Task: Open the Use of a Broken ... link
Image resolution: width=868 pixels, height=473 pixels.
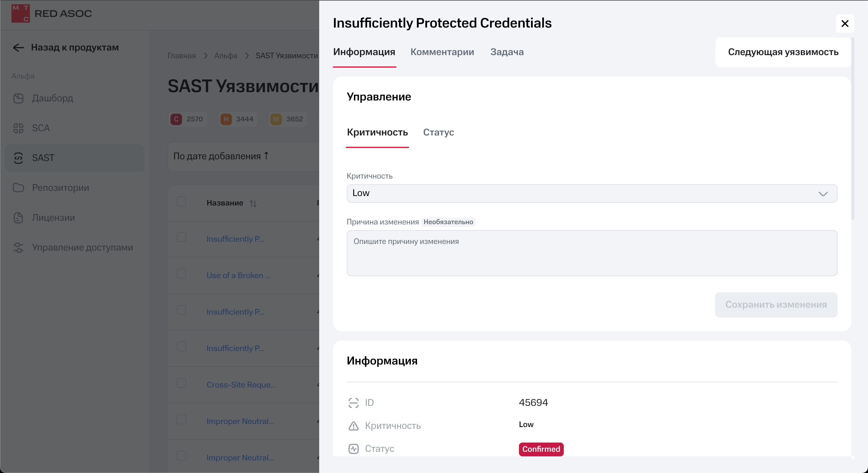Action: [x=238, y=276]
